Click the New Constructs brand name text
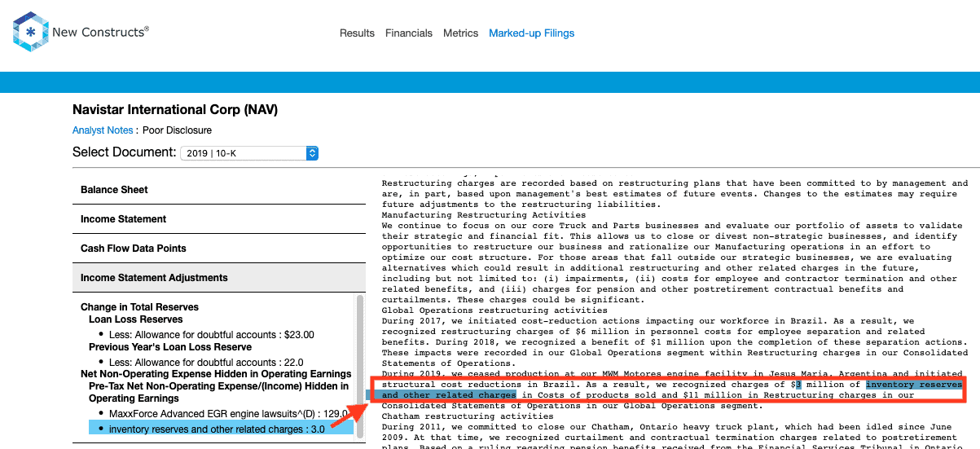This screenshot has width=980, height=449. coord(100,33)
